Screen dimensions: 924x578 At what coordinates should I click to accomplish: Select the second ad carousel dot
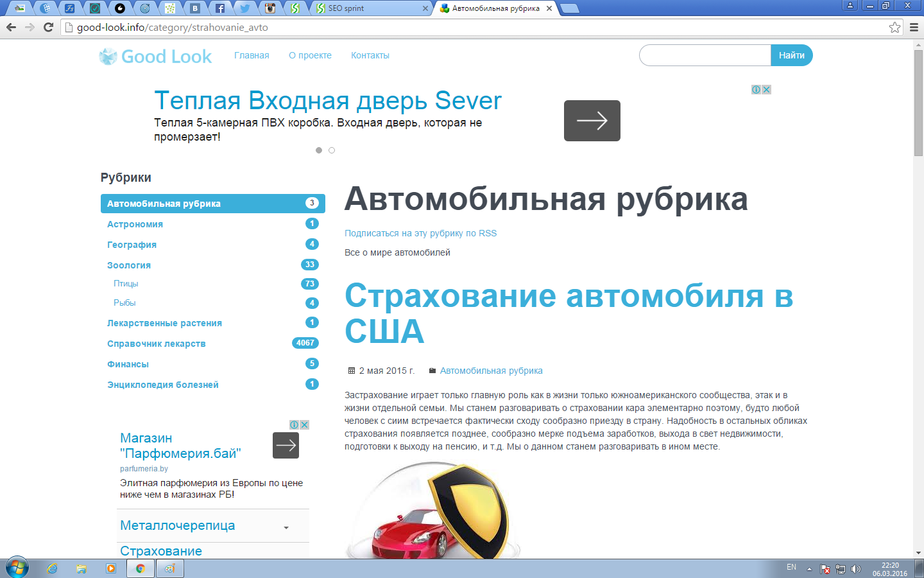tap(332, 150)
